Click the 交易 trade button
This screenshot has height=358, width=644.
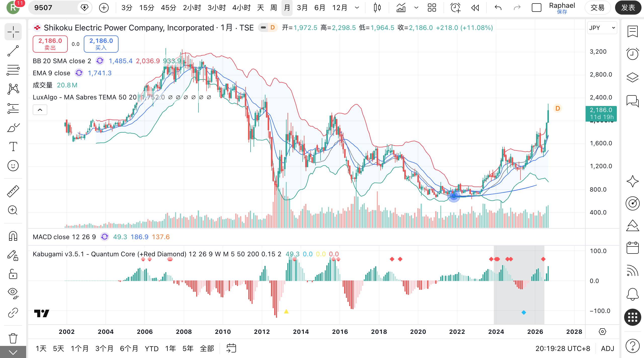pos(597,8)
